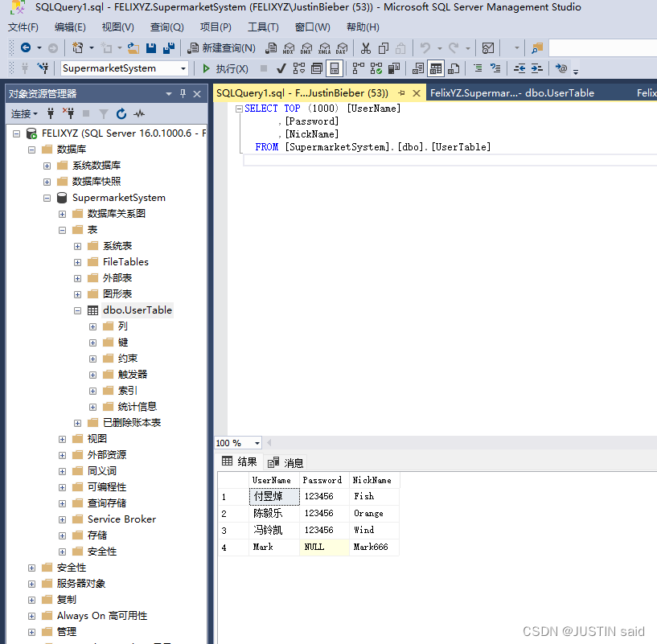Cut the selection with scissors icon

[x=366, y=48]
